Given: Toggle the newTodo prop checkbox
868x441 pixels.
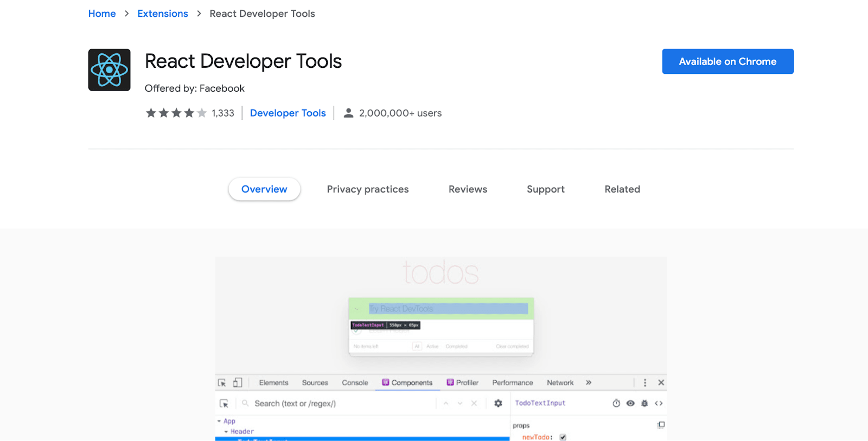Looking at the screenshot, I should (x=563, y=437).
